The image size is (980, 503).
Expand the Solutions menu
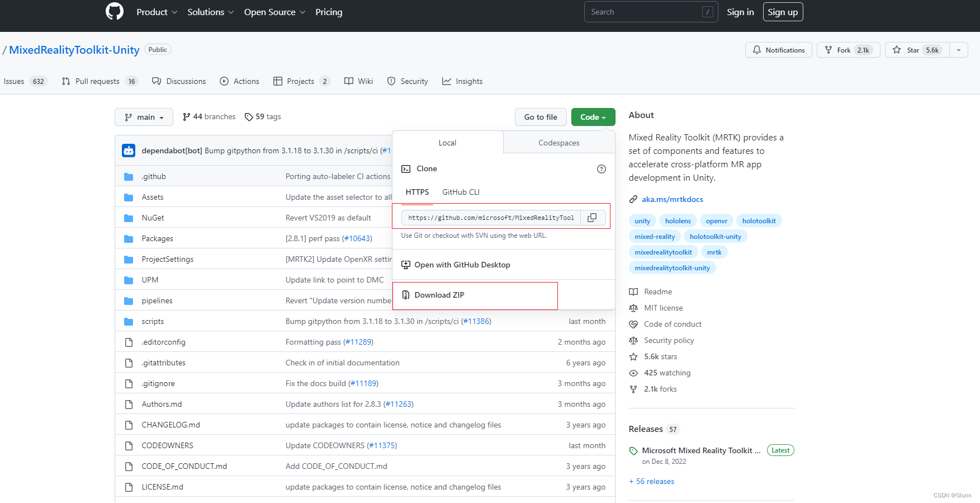(211, 12)
